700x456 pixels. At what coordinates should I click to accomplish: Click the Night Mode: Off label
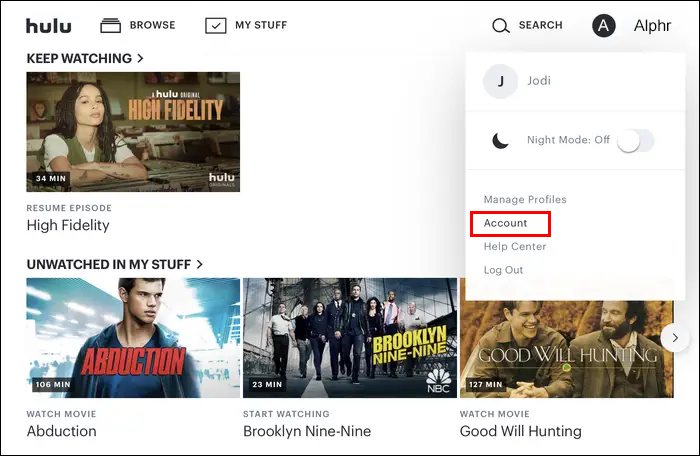[x=568, y=140]
